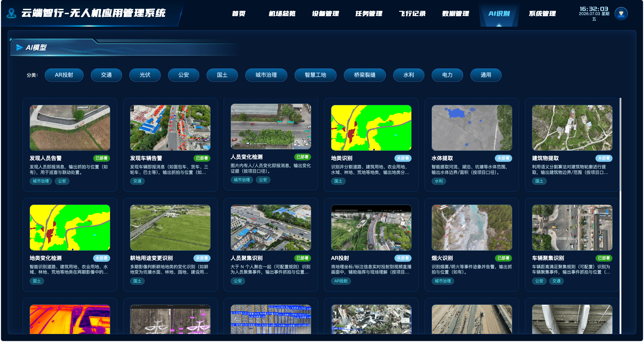Click the model list vertical scrollbar
This screenshot has height=342, width=644.
621,145
